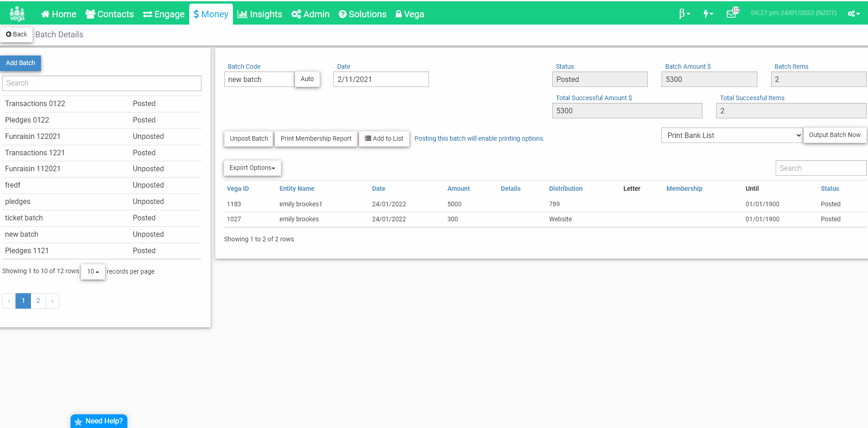Image resolution: width=868 pixels, height=428 pixels.
Task: Go to previous page arrow in pagination
Action: (9, 301)
